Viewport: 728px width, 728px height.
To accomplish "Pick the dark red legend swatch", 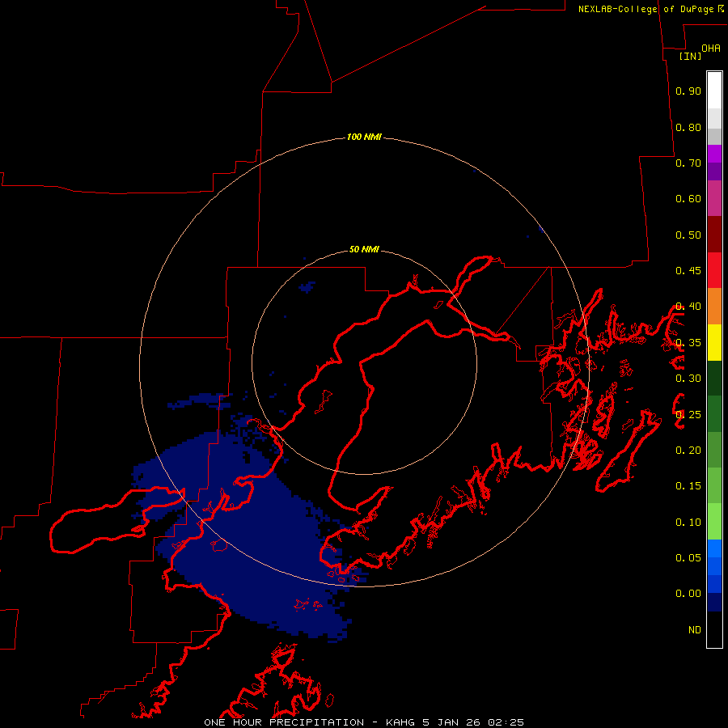I will pyautogui.click(x=714, y=234).
